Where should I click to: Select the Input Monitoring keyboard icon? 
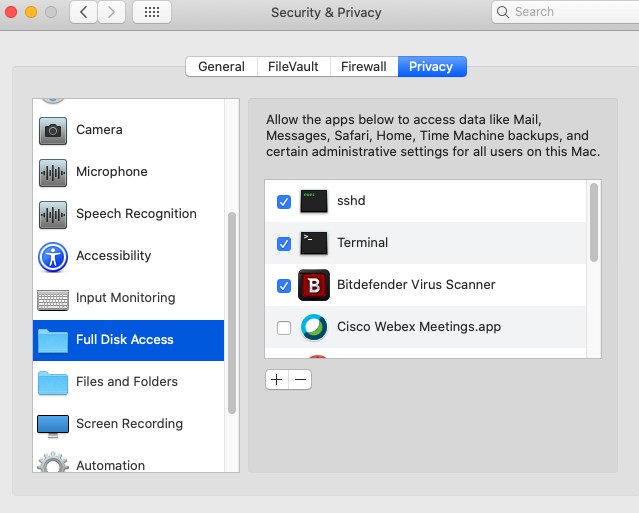pyautogui.click(x=53, y=298)
